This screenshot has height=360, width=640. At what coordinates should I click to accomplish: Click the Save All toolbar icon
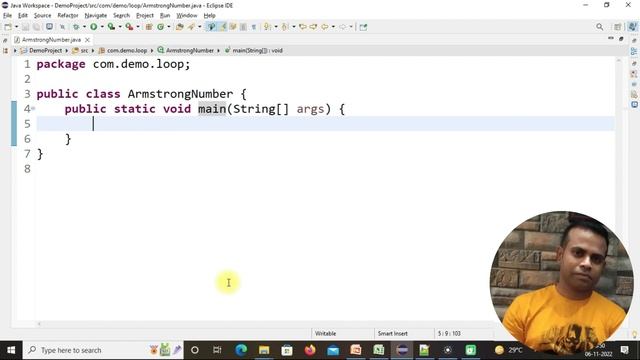click(x=36, y=27)
